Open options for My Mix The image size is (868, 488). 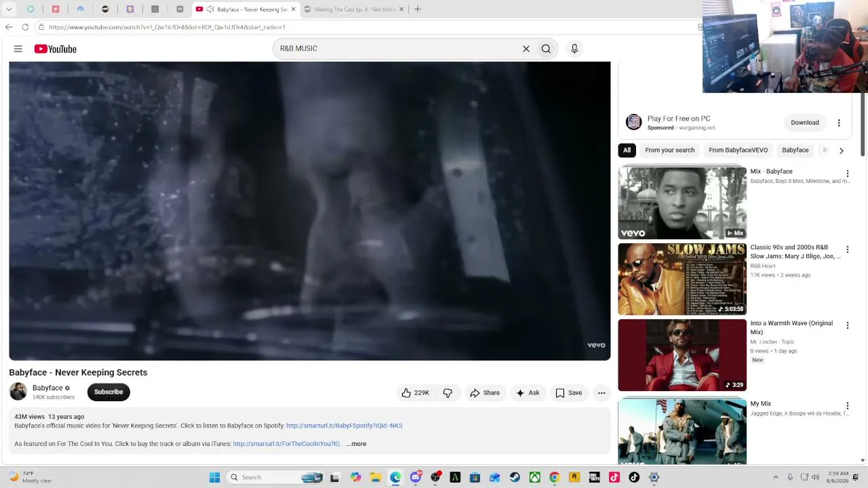[847, 406]
